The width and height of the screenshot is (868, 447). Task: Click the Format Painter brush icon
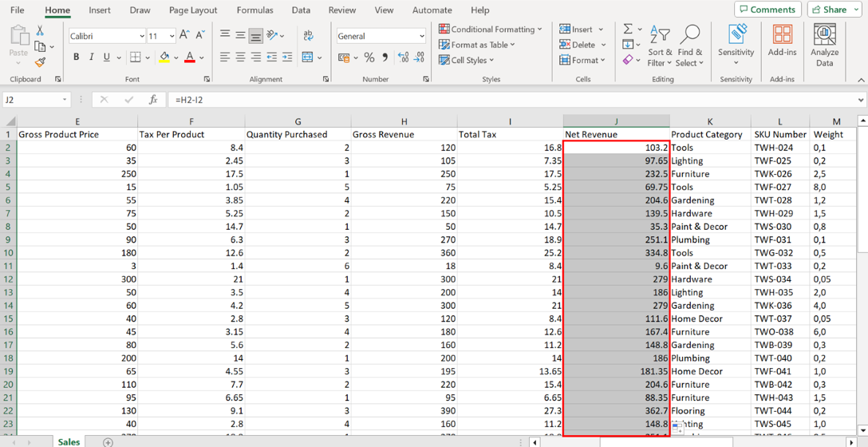click(40, 61)
